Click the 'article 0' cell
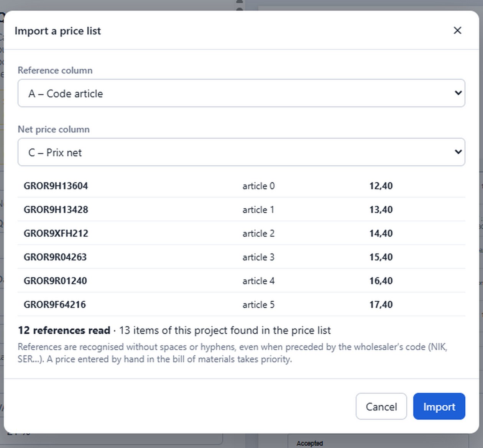Image resolution: width=483 pixels, height=448 pixels. pos(259,186)
